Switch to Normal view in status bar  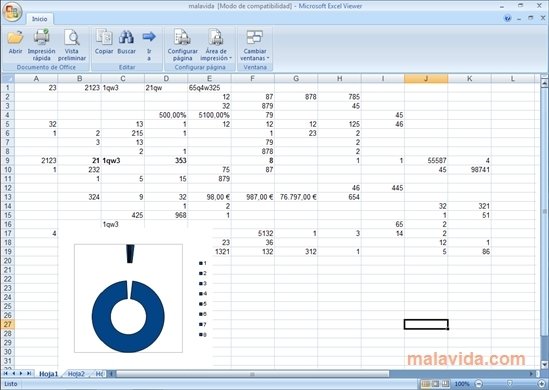426,384
